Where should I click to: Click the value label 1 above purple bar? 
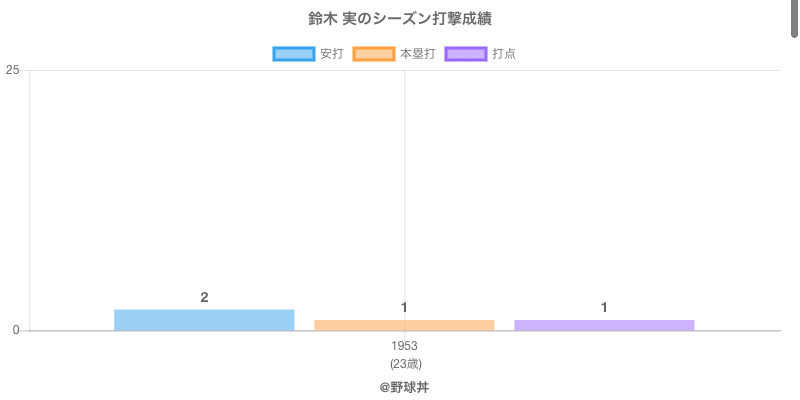[x=604, y=307]
